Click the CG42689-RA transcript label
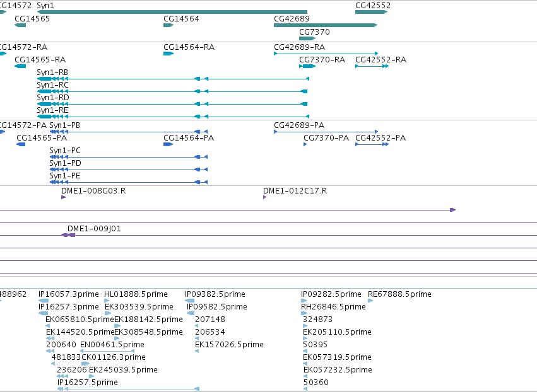 tap(299, 47)
